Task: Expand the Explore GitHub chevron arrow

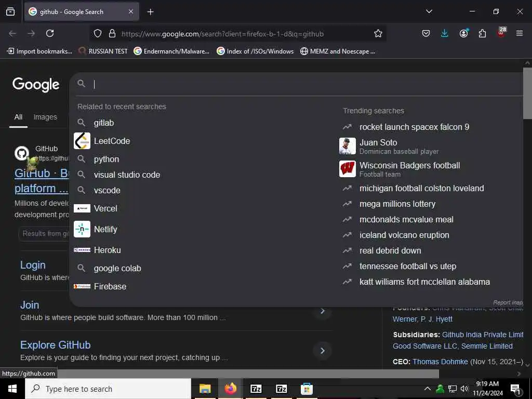Action: pos(322,351)
